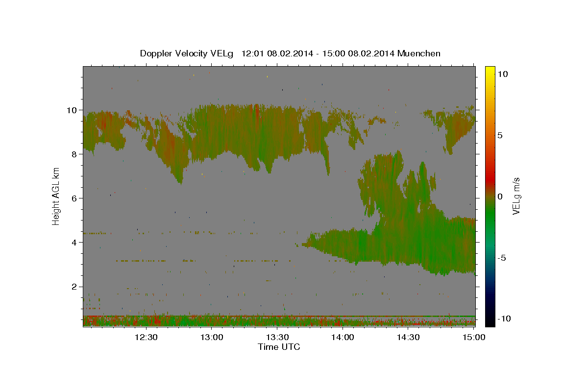Screen dimensions: 588x392
Task: Click the yellow top of the colorbar
Action: (x=490, y=70)
